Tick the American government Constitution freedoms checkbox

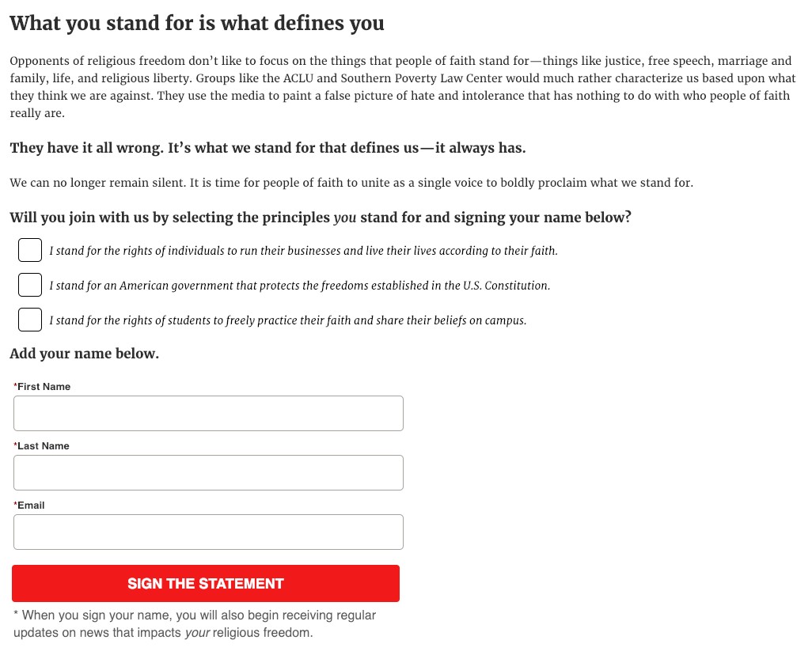[x=30, y=285]
